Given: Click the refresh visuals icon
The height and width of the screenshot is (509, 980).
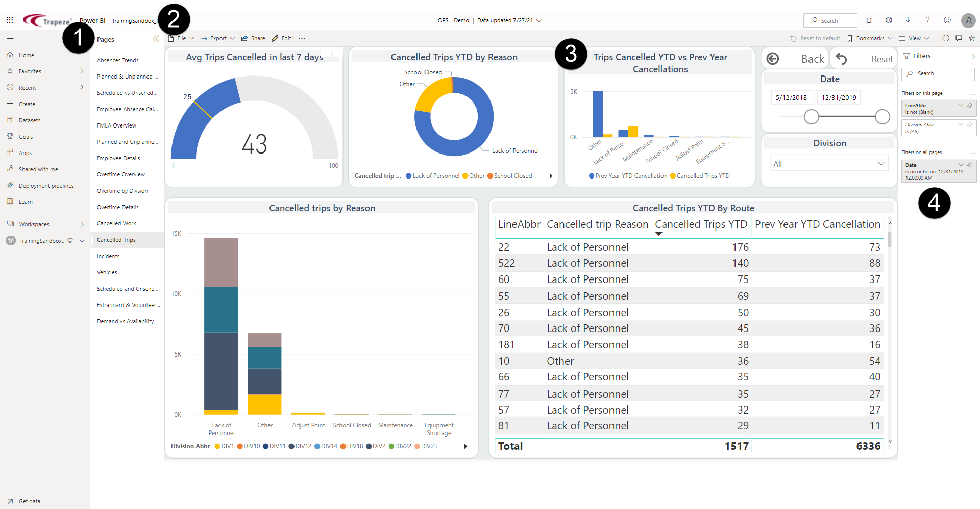Looking at the screenshot, I should (945, 38).
